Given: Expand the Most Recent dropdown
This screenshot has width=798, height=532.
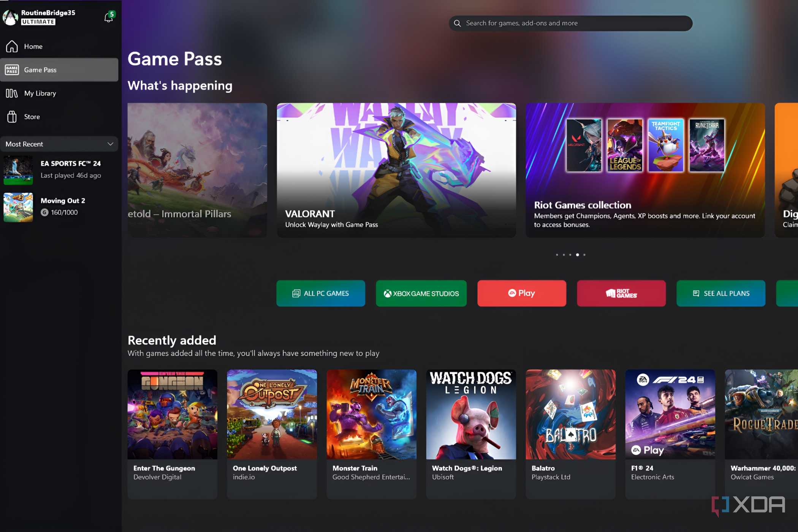Looking at the screenshot, I should [59, 144].
